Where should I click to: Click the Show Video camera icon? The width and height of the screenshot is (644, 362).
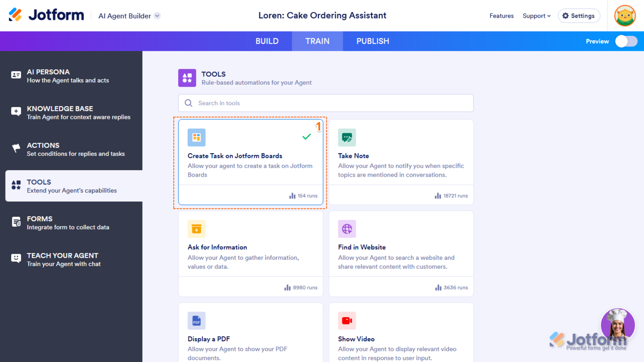[x=347, y=321]
